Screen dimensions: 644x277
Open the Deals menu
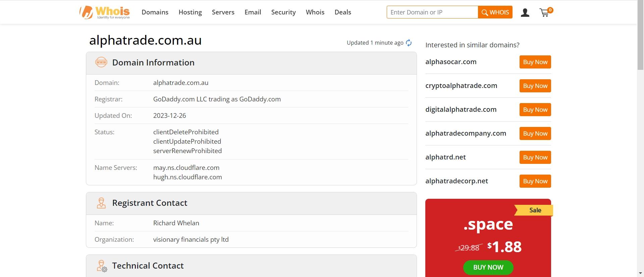(343, 12)
